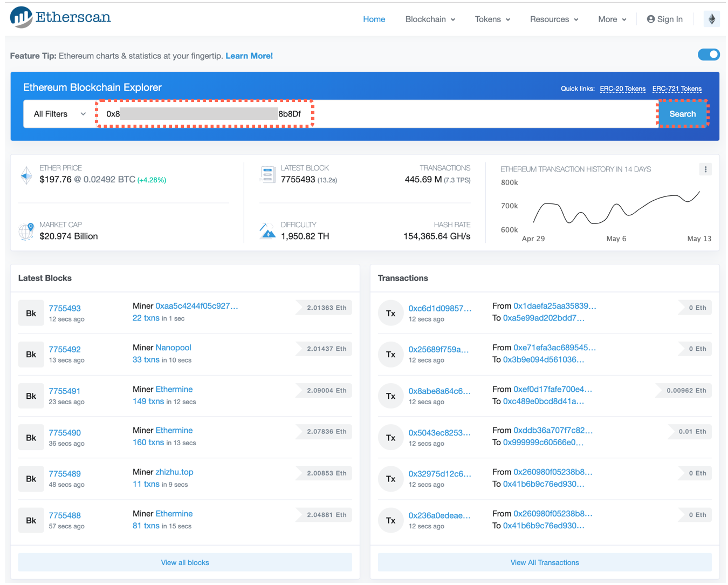Click the difficulty mountain icon
The height and width of the screenshot is (585, 728).
(267, 231)
